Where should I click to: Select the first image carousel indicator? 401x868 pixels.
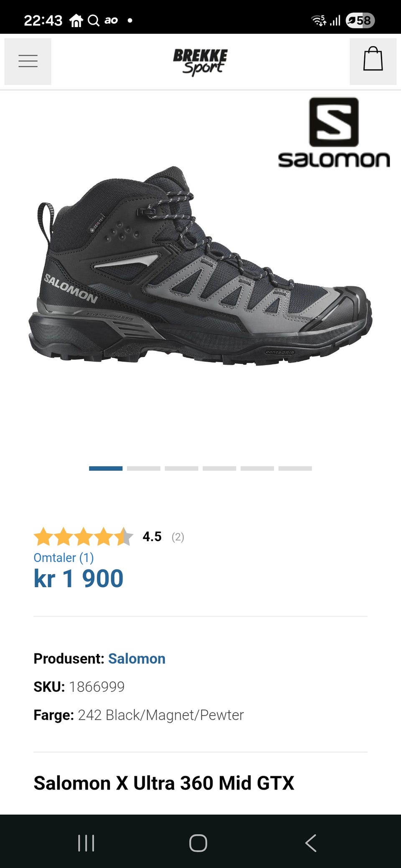tap(106, 469)
